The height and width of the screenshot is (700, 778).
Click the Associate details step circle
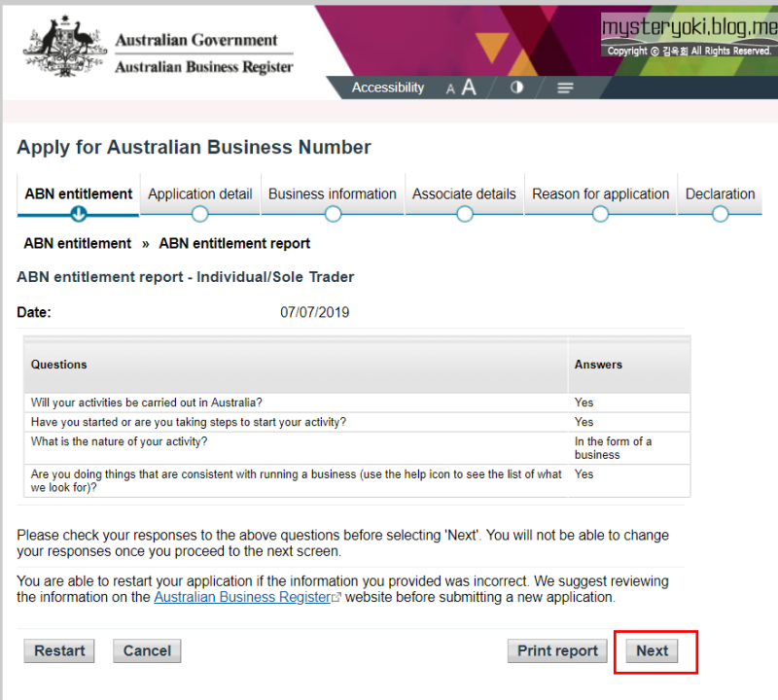465,214
